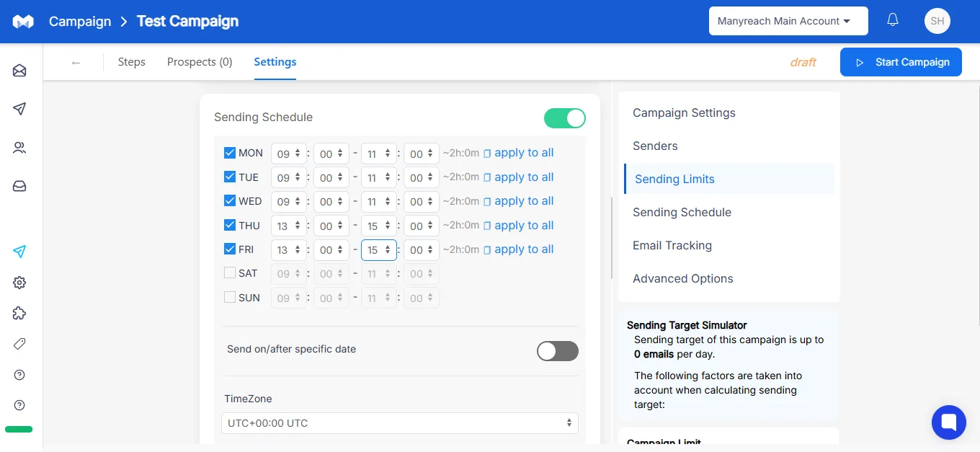The image size is (980, 452).
Task: Check the SAT checkbox
Action: coord(230,272)
